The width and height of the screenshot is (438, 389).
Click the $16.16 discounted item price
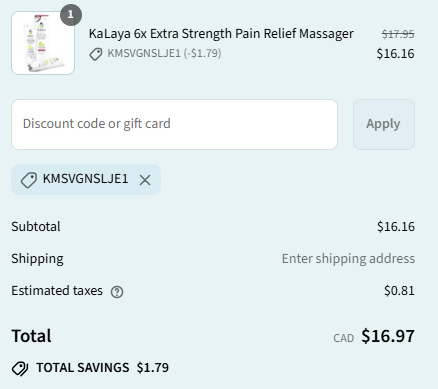[x=395, y=54]
